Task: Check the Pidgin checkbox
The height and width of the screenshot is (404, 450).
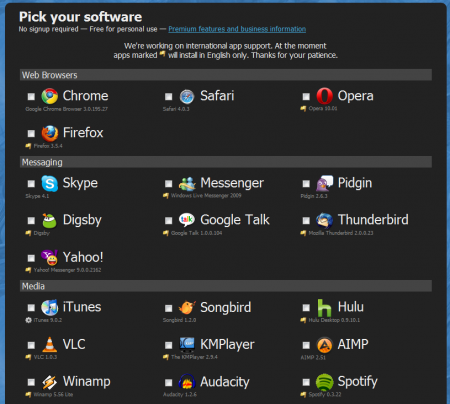Action: click(x=306, y=184)
